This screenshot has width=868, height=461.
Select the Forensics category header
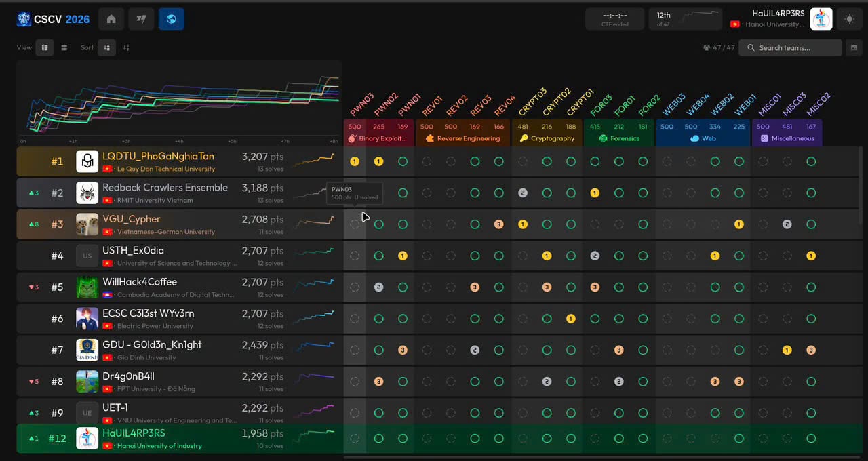pyautogui.click(x=619, y=138)
